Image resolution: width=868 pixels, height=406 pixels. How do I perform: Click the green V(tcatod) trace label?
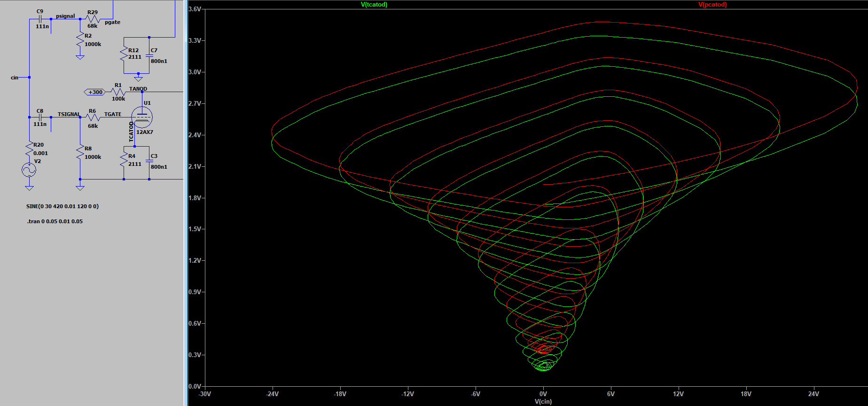tap(374, 5)
